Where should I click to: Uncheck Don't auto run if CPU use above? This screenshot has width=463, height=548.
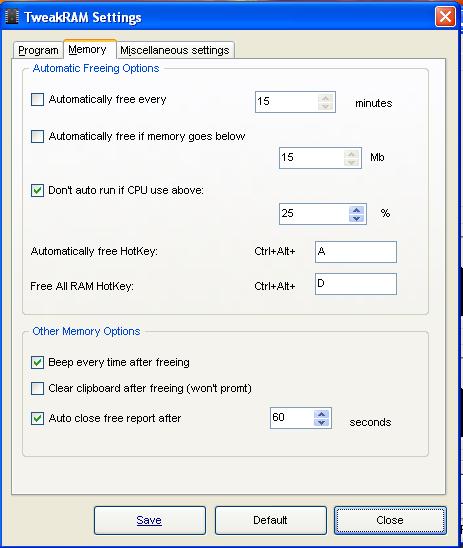37,190
